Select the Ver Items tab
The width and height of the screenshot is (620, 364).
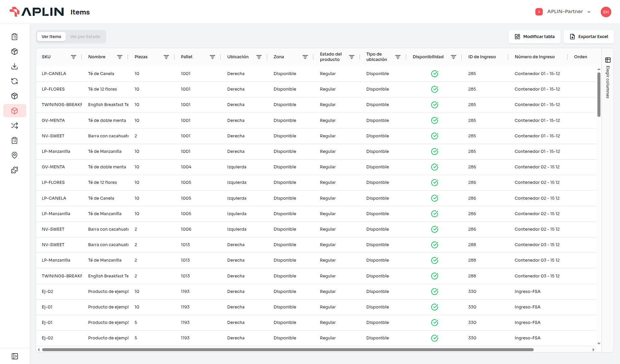point(51,37)
